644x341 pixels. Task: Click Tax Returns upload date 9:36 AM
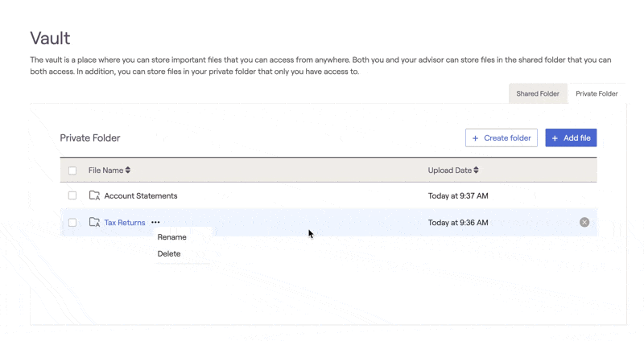[x=458, y=223]
